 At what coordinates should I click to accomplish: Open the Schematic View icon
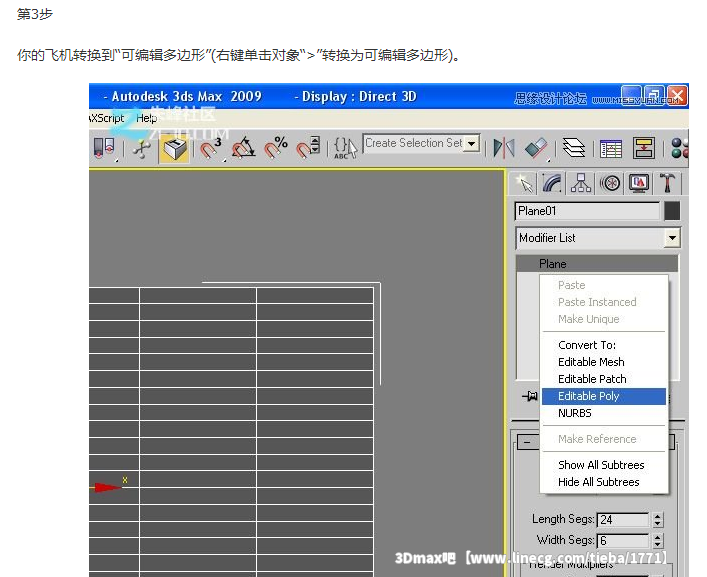(644, 148)
